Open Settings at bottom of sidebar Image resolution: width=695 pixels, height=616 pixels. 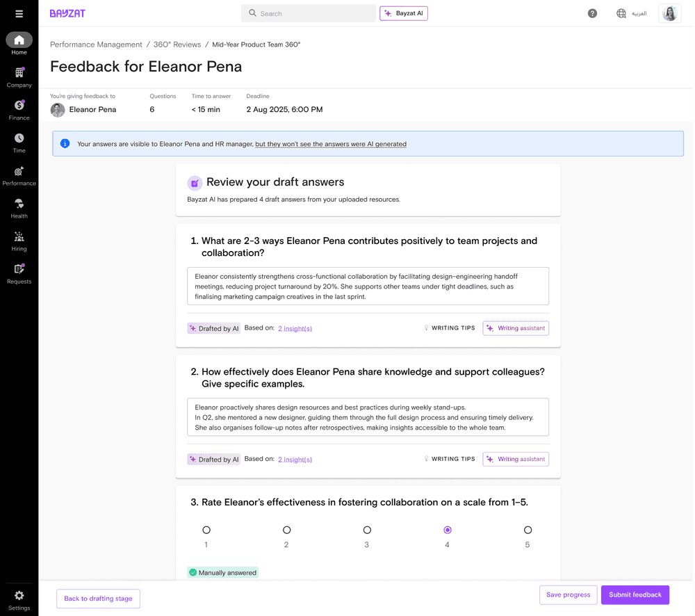19,594
